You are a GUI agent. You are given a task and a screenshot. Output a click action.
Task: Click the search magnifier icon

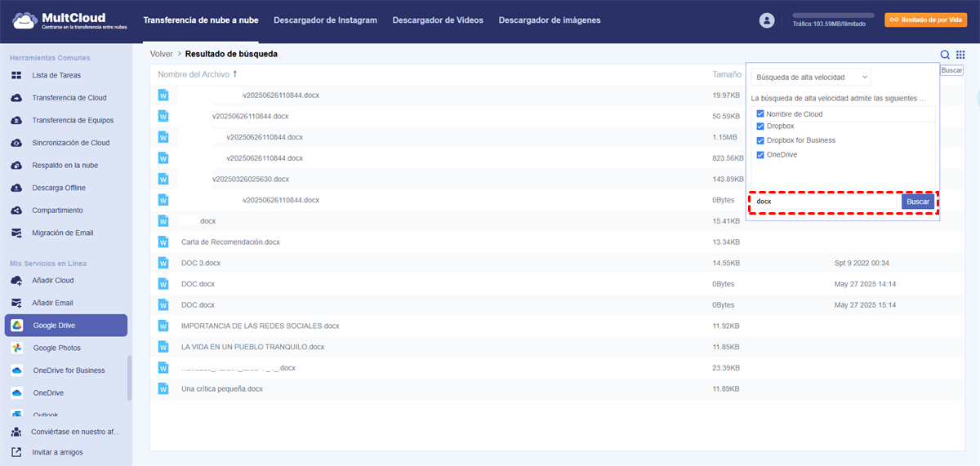pyautogui.click(x=945, y=55)
